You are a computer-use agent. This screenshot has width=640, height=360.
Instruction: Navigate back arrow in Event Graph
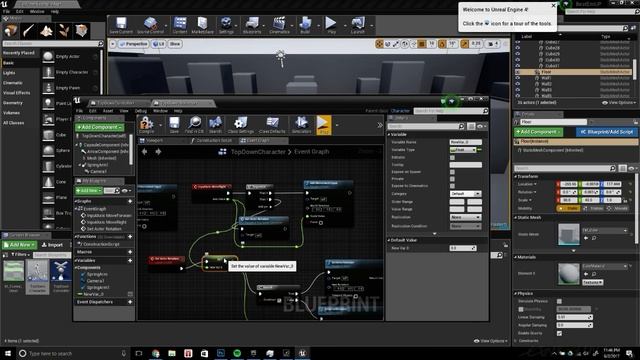click(x=144, y=152)
